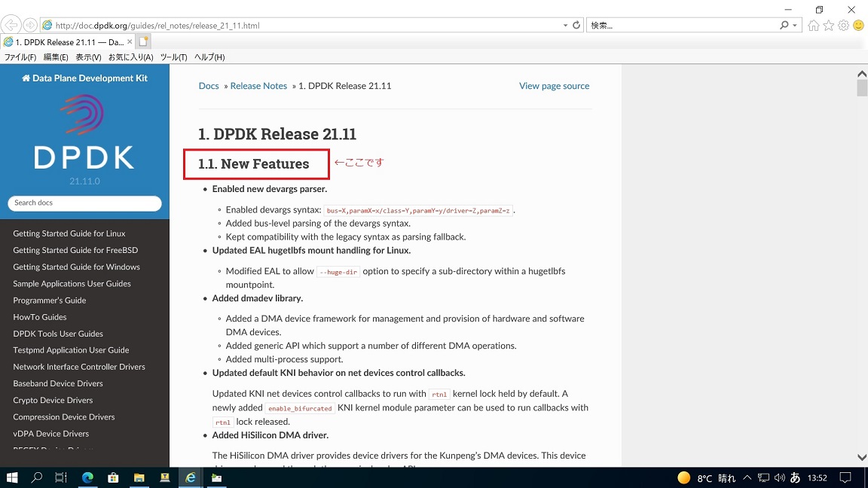
Task: Click page scrollbar down arrow
Action: point(862,458)
